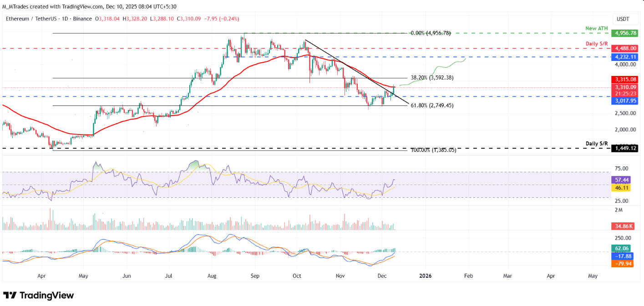Click the red volume value 34.86K
644x306 pixels.
point(623,225)
